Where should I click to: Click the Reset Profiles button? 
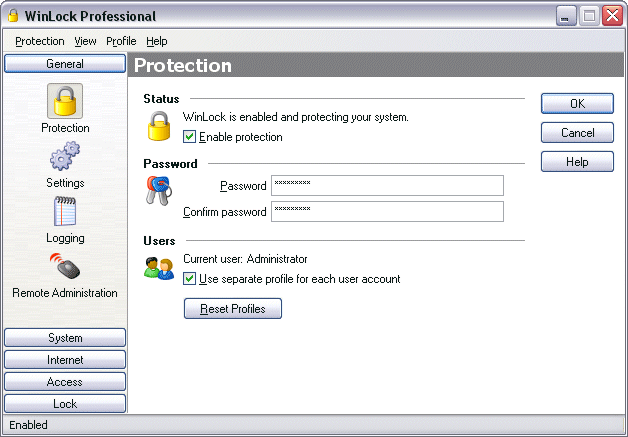pos(233,309)
